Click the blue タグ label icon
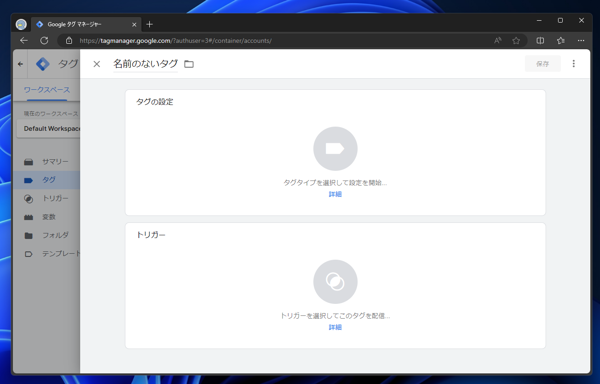This screenshot has width=600, height=384. tap(28, 180)
